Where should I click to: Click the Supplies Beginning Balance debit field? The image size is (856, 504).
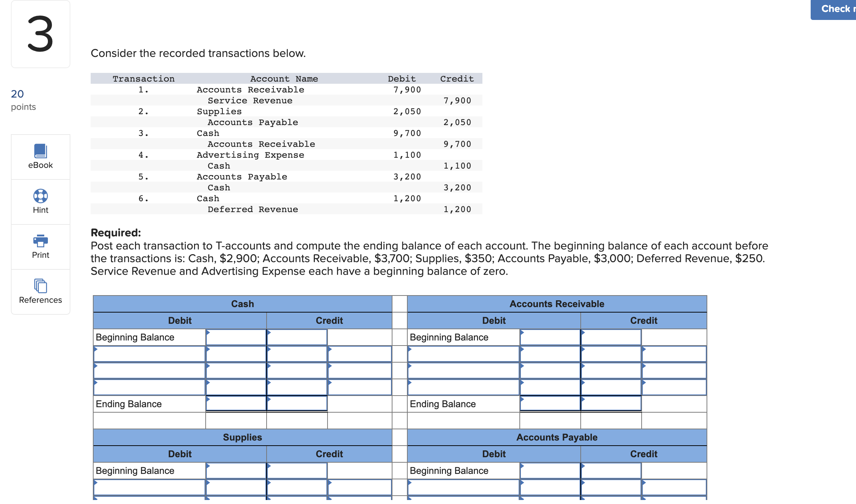coord(235,470)
